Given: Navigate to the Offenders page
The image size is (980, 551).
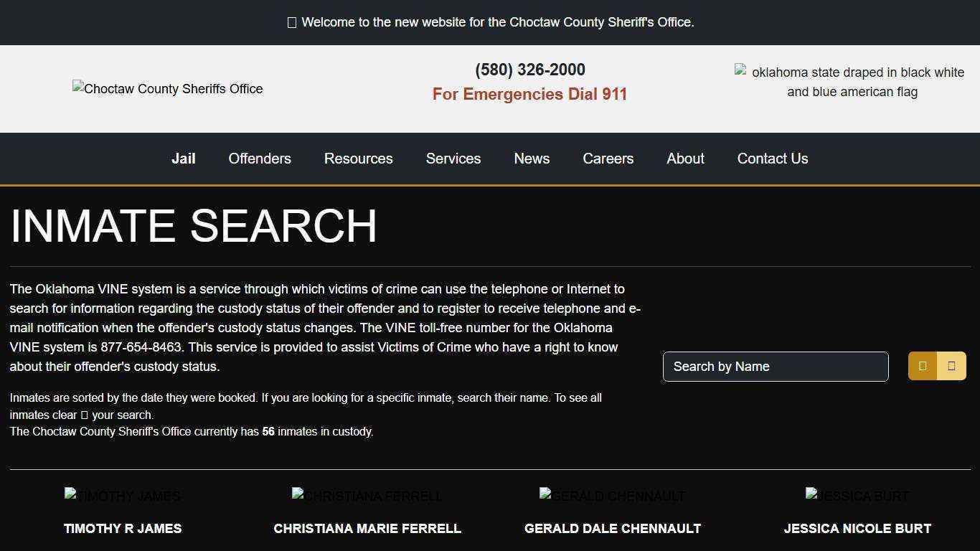Looking at the screenshot, I should 260,159.
